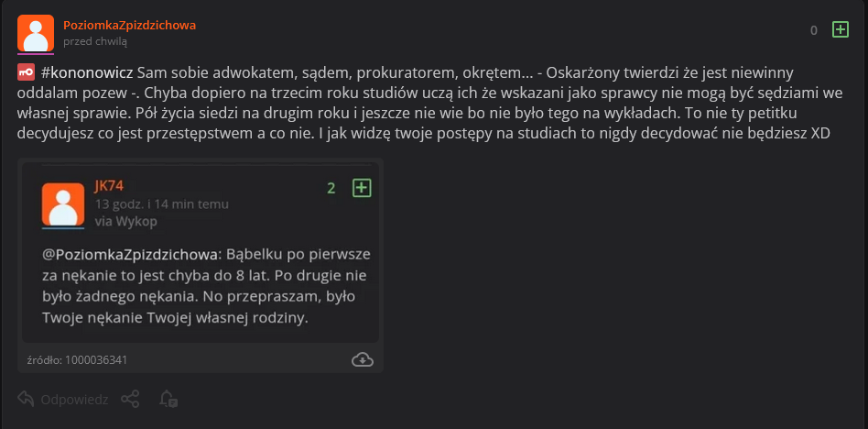Screen dimensions: 868x429
Task: Open the #kononowicz tag
Action: (x=87, y=72)
